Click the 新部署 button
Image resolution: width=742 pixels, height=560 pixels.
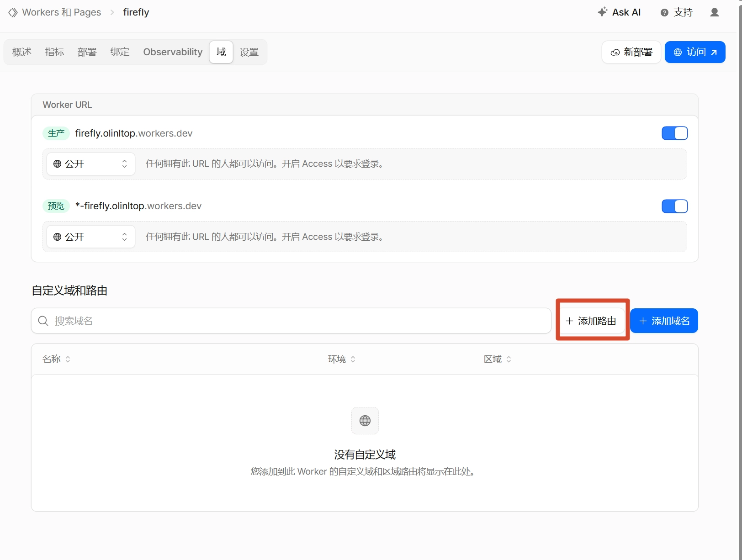631,52
